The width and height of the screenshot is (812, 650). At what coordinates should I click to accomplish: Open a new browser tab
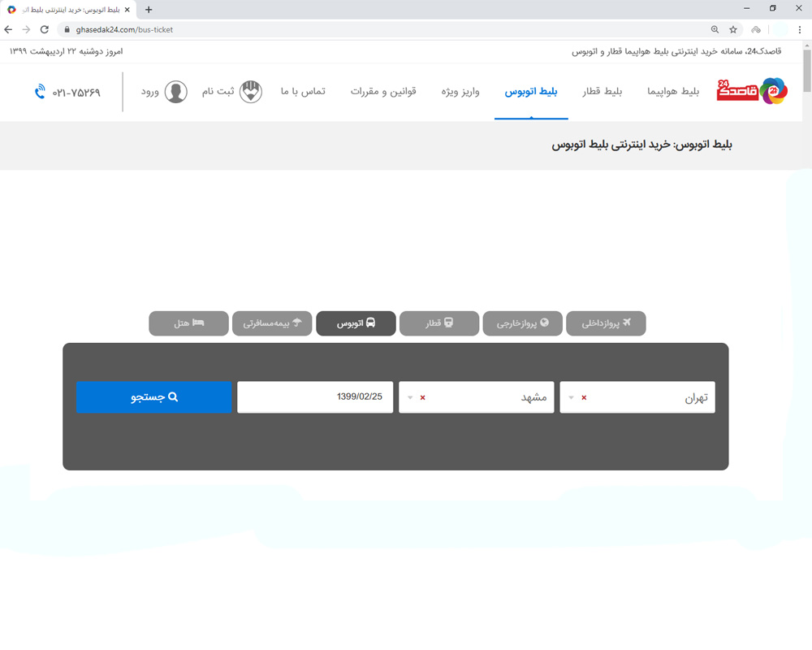[149, 10]
